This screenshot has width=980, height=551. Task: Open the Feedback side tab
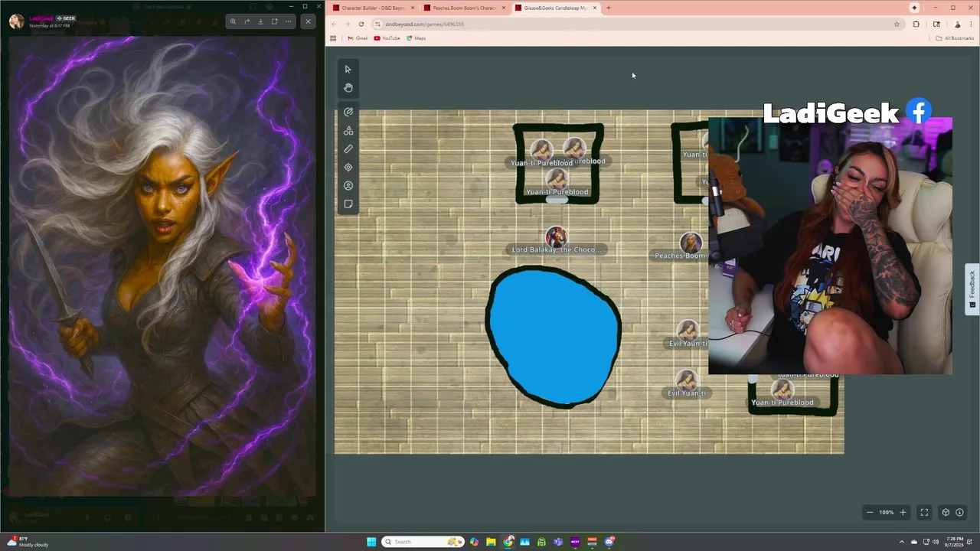(972, 289)
